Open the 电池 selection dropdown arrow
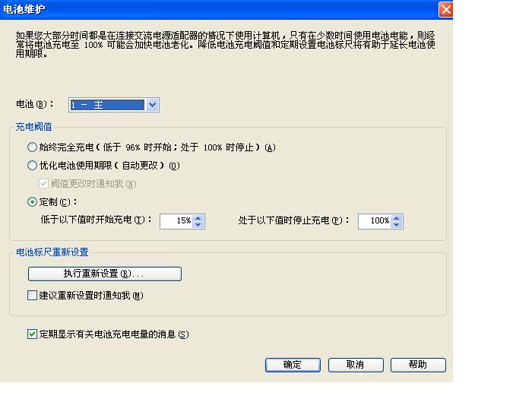This screenshot has height=399, width=532. pyautogui.click(x=153, y=106)
